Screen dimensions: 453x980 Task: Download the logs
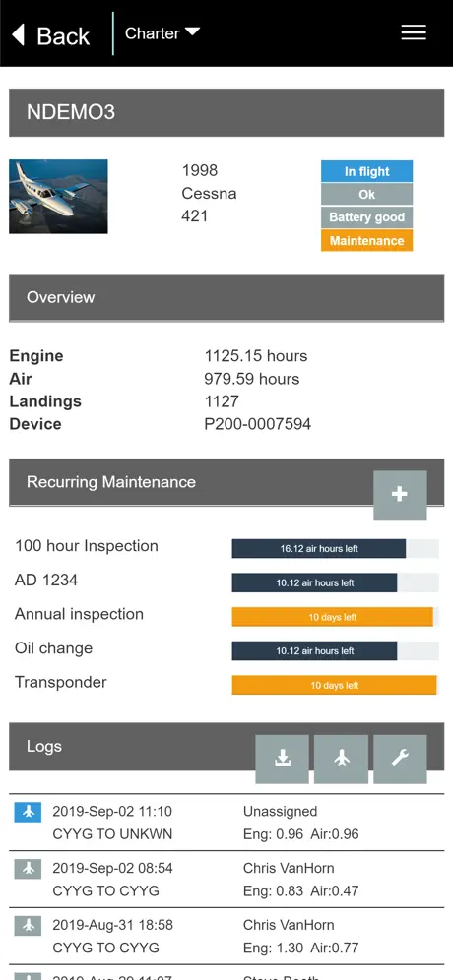click(283, 759)
